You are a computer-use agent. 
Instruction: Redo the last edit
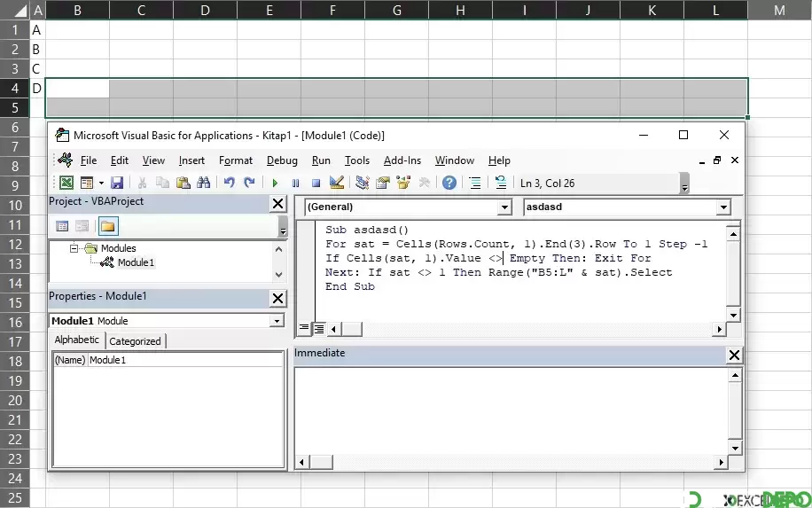tap(249, 183)
